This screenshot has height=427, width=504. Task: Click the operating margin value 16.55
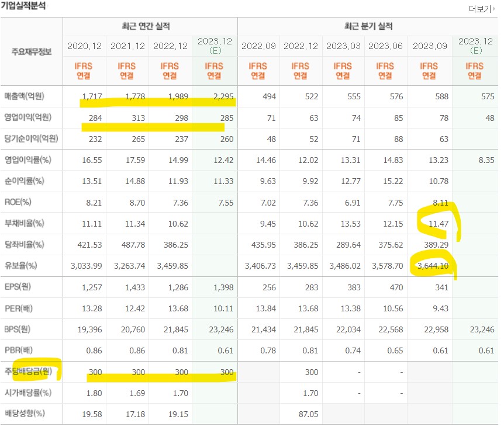click(x=92, y=160)
